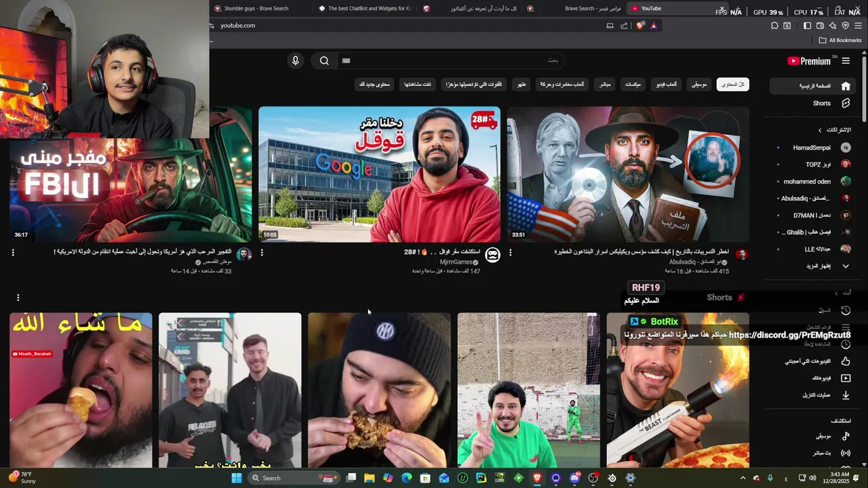Screen dimensions: 868x488
Task: Open Brave Wallet icon in toolbar
Action: [x=820, y=26]
